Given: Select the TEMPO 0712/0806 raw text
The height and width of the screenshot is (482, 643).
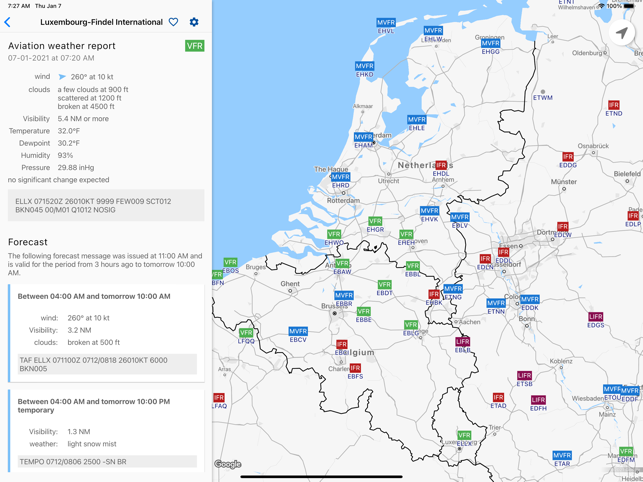Looking at the screenshot, I should click(73, 462).
